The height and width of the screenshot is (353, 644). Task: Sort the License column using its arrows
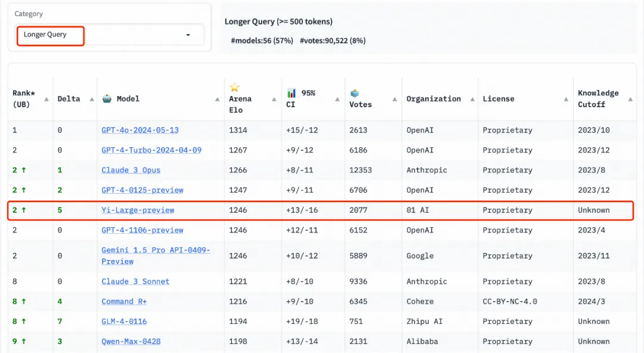click(x=565, y=99)
